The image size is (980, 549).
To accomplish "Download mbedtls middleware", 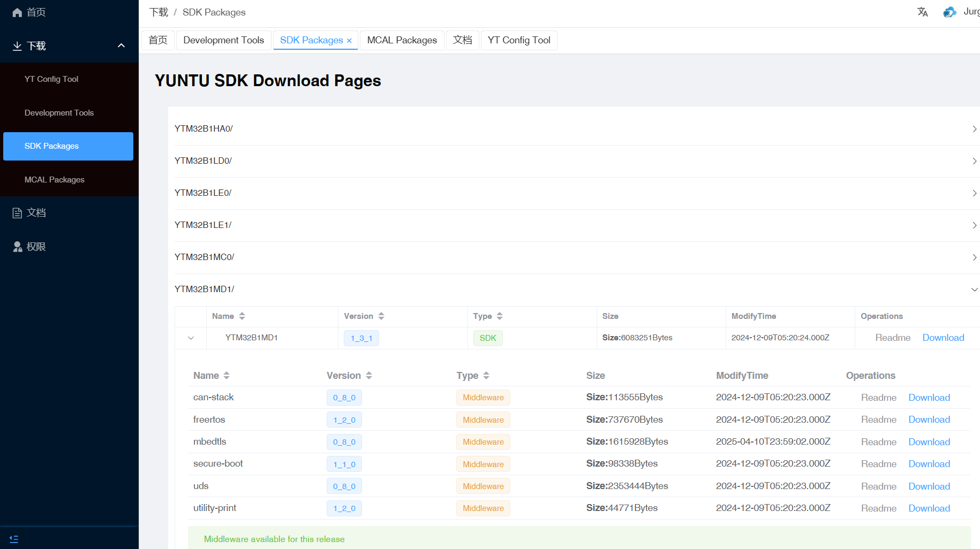I will point(929,442).
